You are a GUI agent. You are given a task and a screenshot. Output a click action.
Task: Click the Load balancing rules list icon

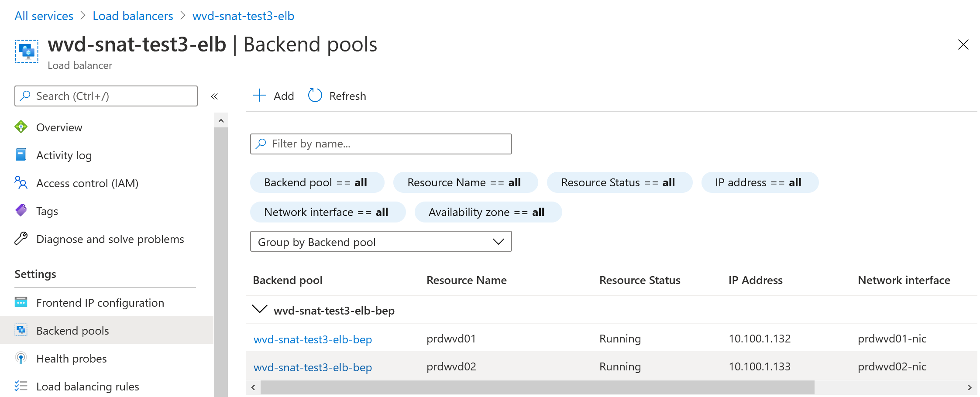click(x=21, y=386)
